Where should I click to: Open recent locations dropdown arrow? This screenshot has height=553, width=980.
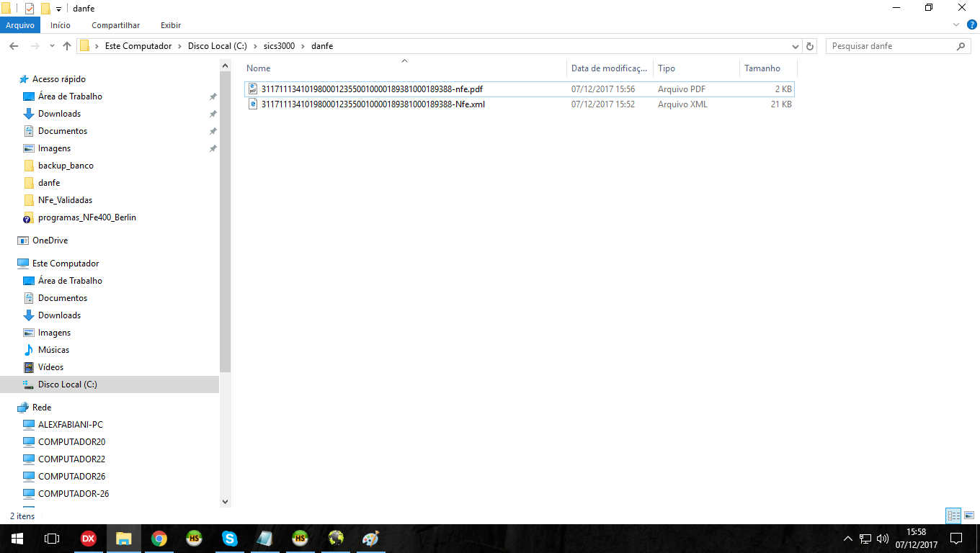(52, 46)
